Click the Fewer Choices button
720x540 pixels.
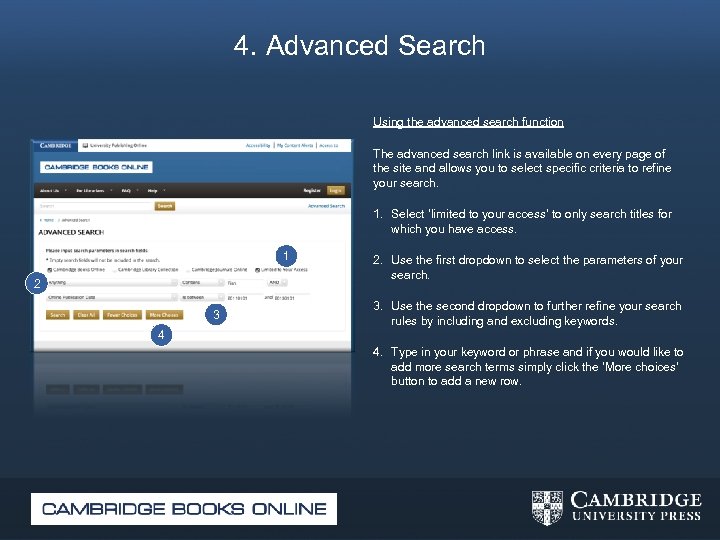pos(122,315)
